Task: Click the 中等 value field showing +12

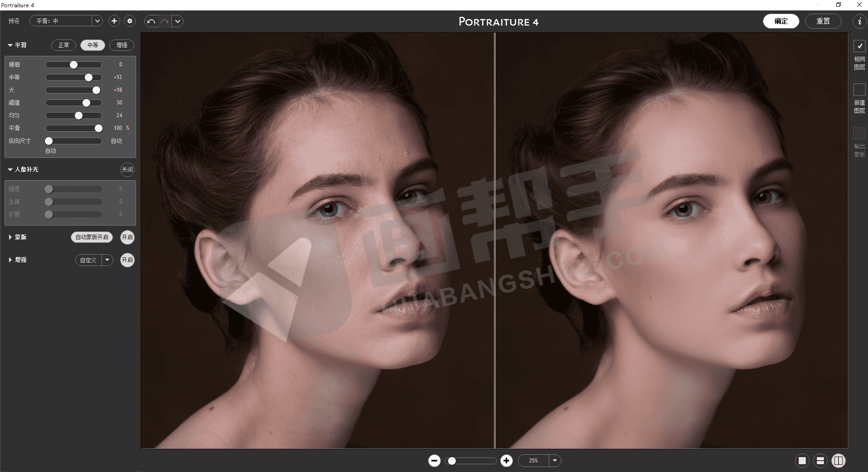Action: 118,77
